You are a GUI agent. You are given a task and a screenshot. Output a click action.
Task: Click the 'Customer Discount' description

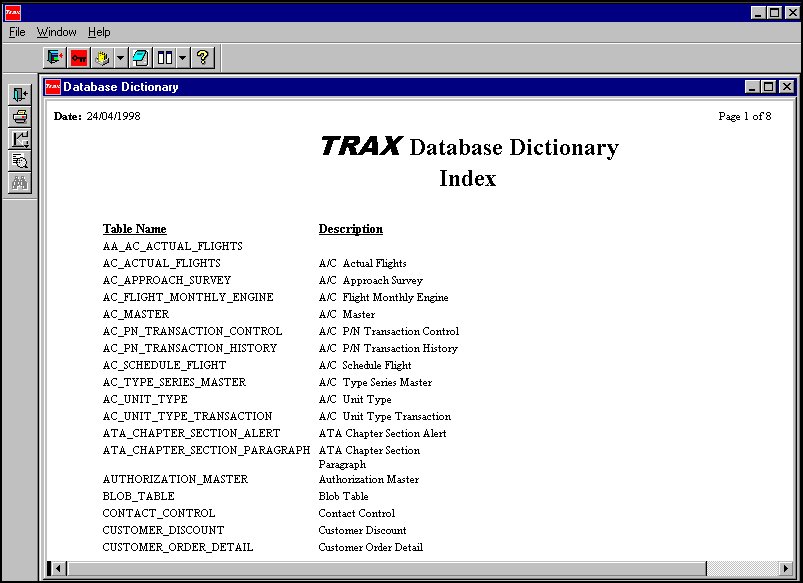point(363,530)
